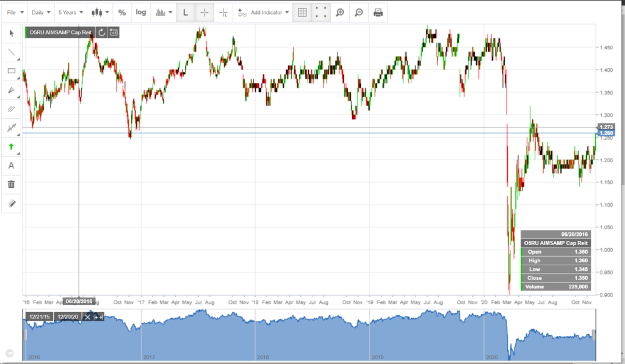Click the right navigator range handle
This screenshot has height=364, width=625.
(x=593, y=335)
